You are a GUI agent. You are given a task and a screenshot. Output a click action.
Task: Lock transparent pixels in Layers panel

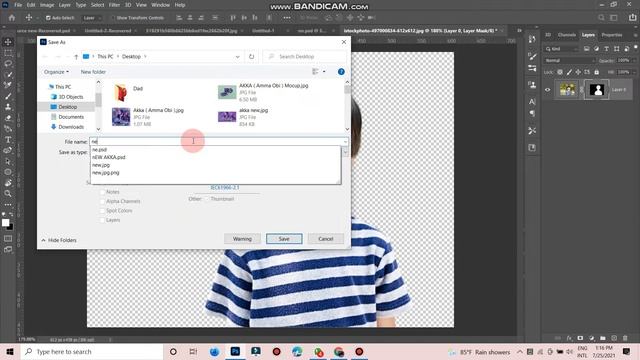pyautogui.click(x=560, y=72)
